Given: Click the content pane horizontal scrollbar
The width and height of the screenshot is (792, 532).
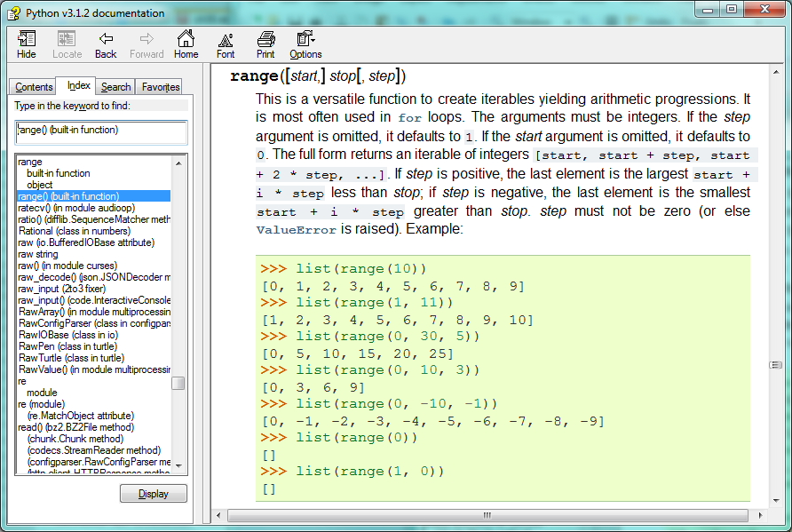Looking at the screenshot, I should point(487,515).
